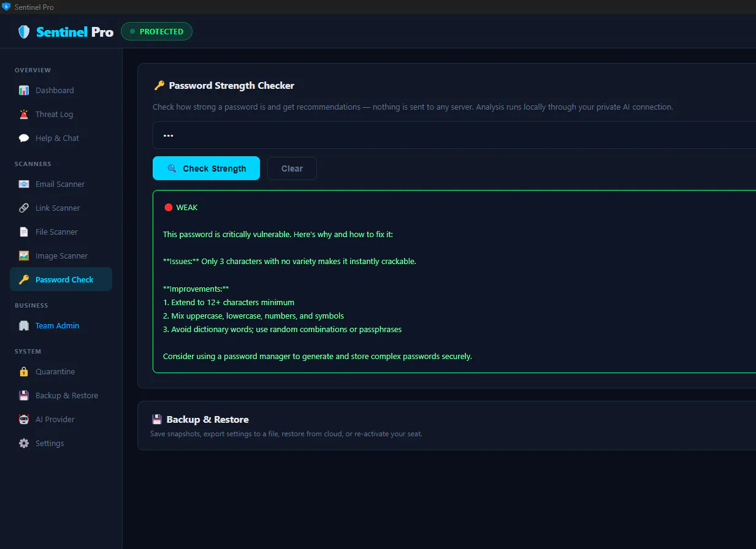Click 'Avoid dictionary words' recommendation line
This screenshot has width=756, height=549.
tap(283, 330)
